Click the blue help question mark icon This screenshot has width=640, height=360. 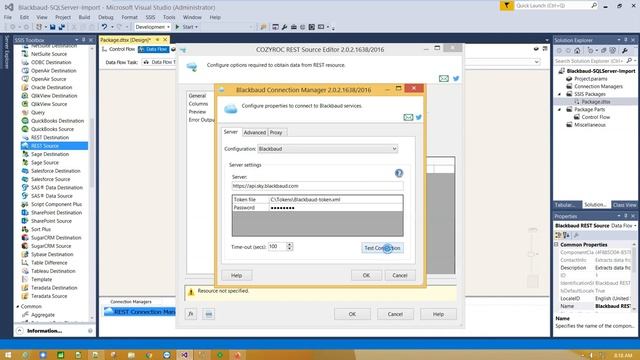click(399, 173)
